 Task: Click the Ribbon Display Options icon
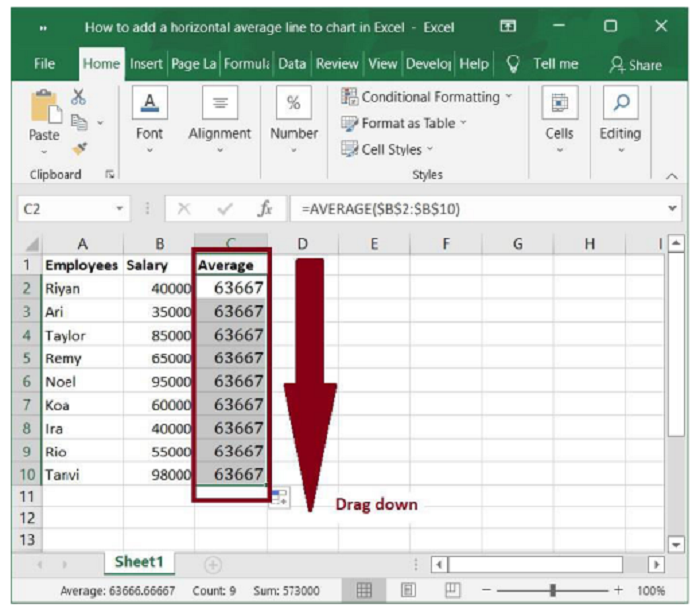(508, 26)
